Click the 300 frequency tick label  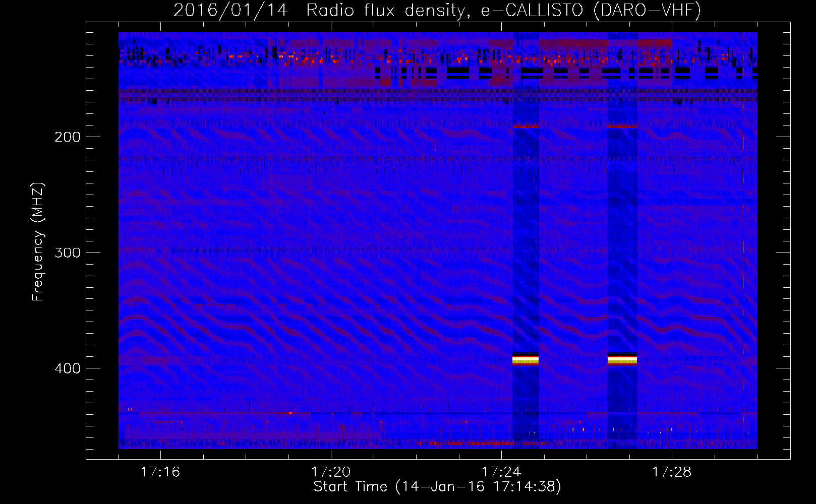(x=68, y=253)
